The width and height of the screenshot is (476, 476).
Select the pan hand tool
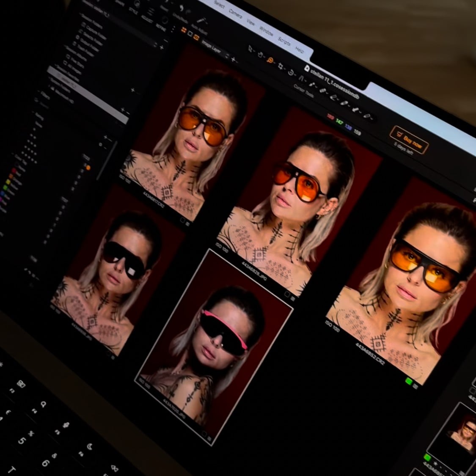click(261, 55)
